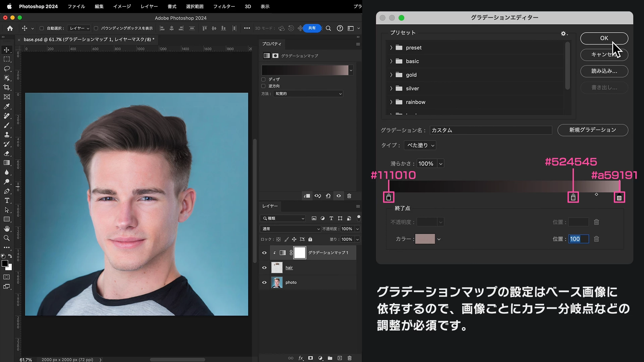Enable the 逆方向 checkbox

[263, 86]
